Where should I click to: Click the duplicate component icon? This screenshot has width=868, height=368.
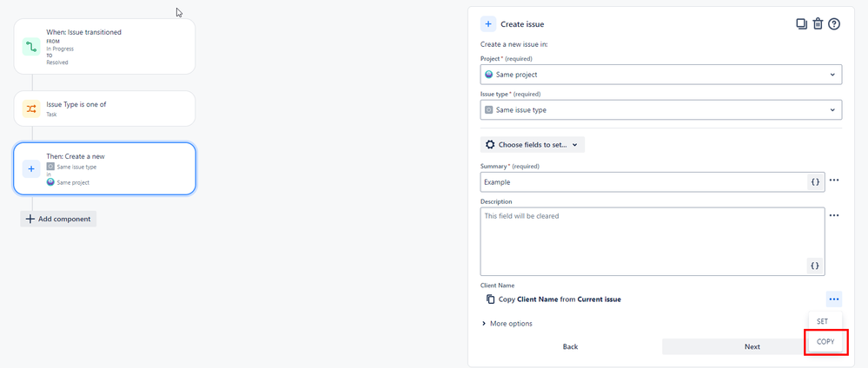pyautogui.click(x=801, y=24)
